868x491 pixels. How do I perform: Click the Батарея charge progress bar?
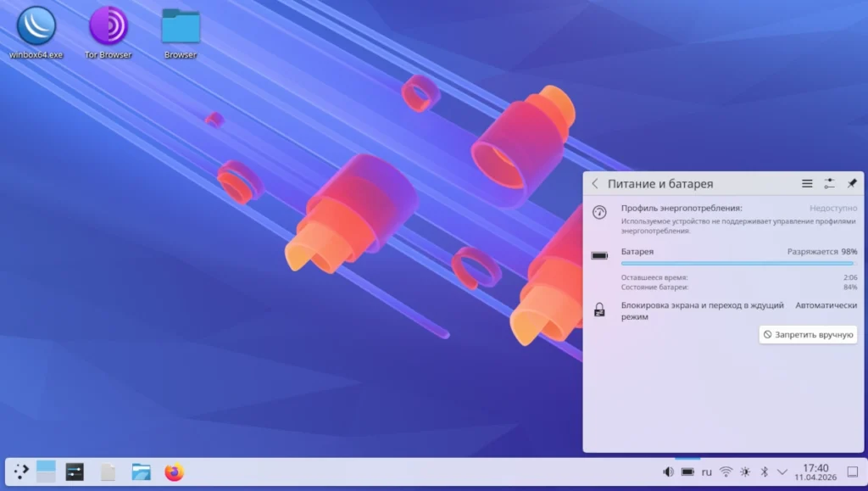pyautogui.click(x=738, y=264)
